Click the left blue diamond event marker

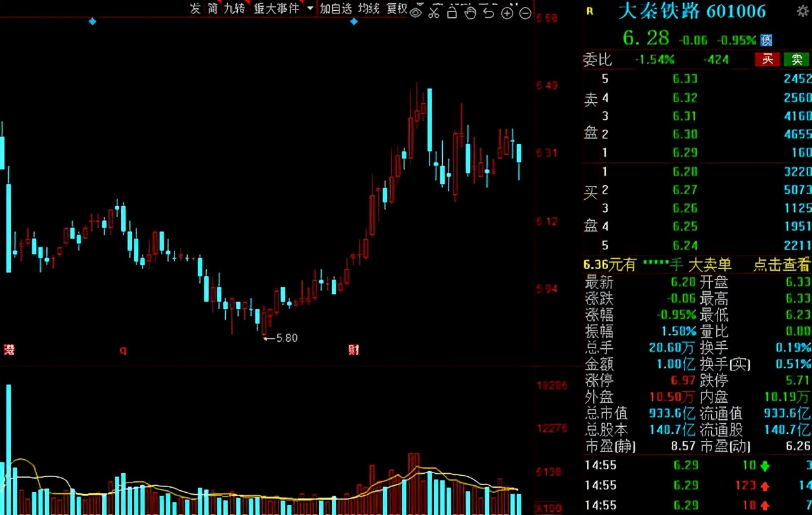[x=93, y=22]
